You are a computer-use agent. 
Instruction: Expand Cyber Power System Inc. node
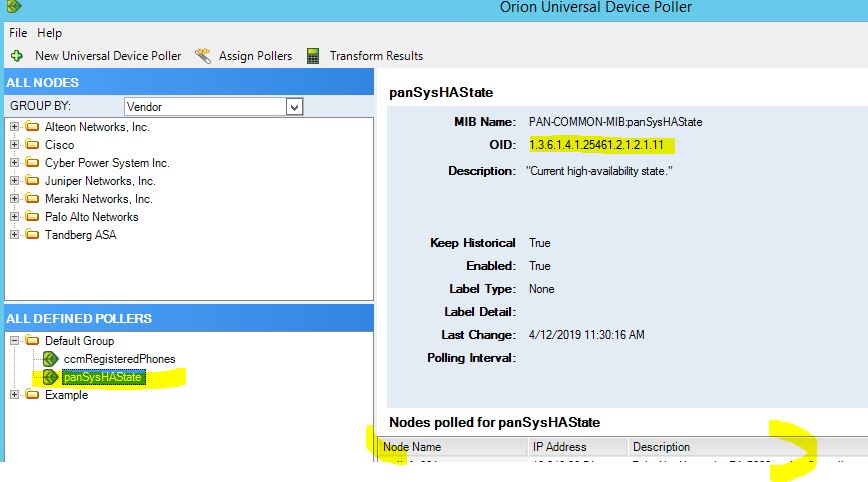click(14, 163)
